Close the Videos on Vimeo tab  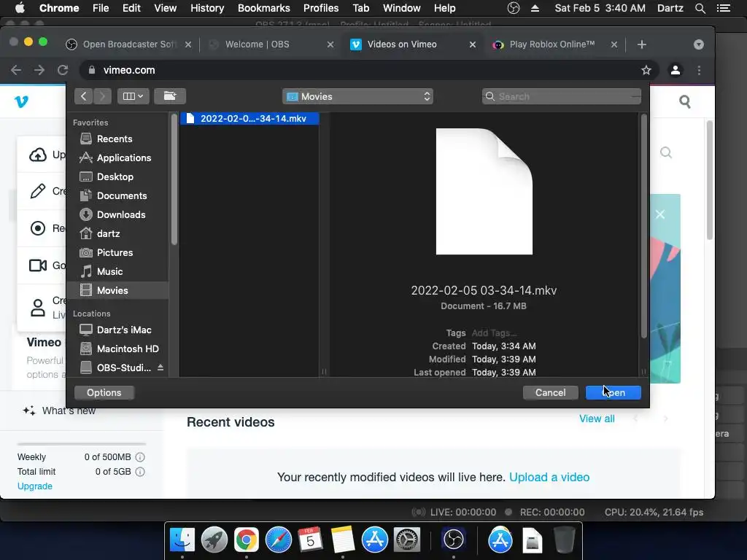473,44
